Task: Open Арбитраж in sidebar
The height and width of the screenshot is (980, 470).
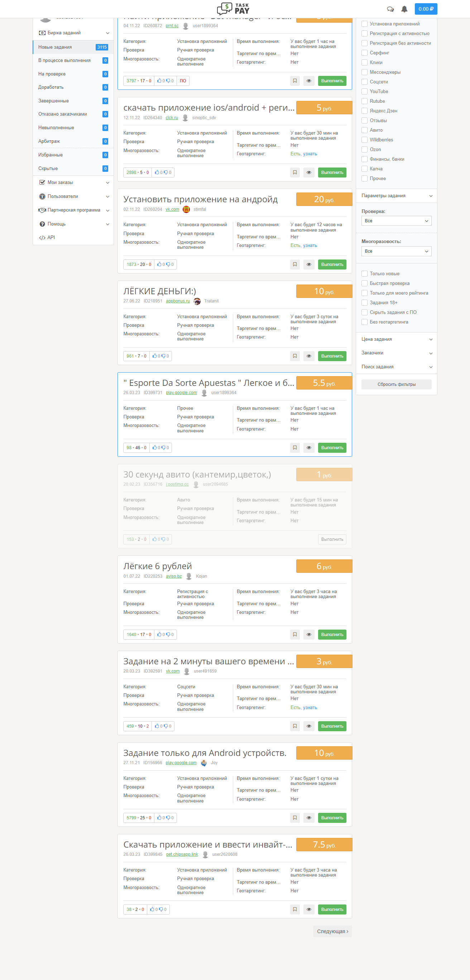Action: click(73, 141)
